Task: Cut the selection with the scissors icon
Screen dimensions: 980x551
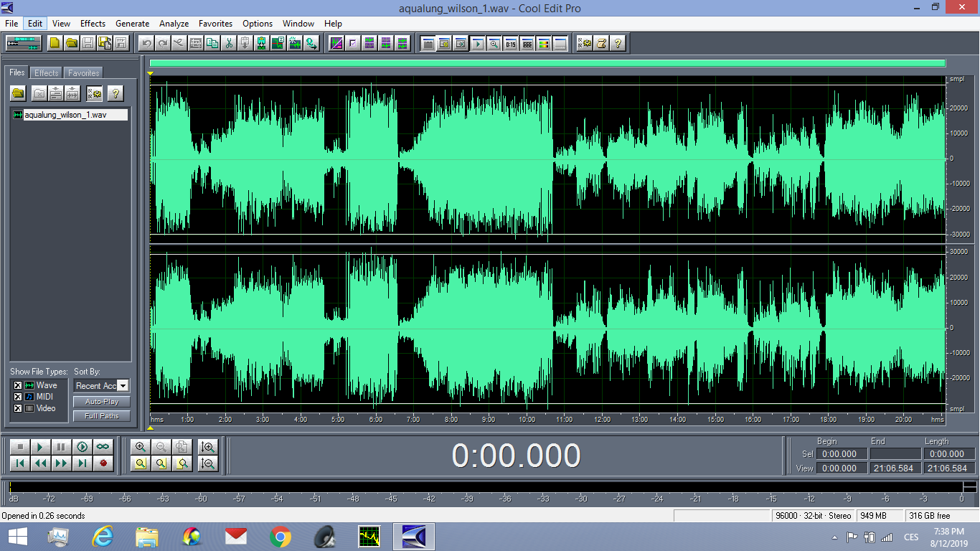Action: 229,43
